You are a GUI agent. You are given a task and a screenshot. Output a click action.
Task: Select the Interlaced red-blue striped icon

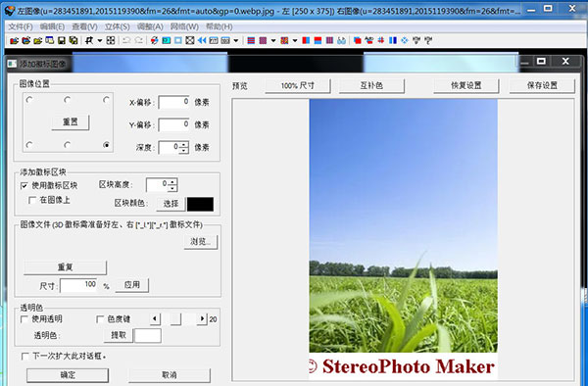251,40
